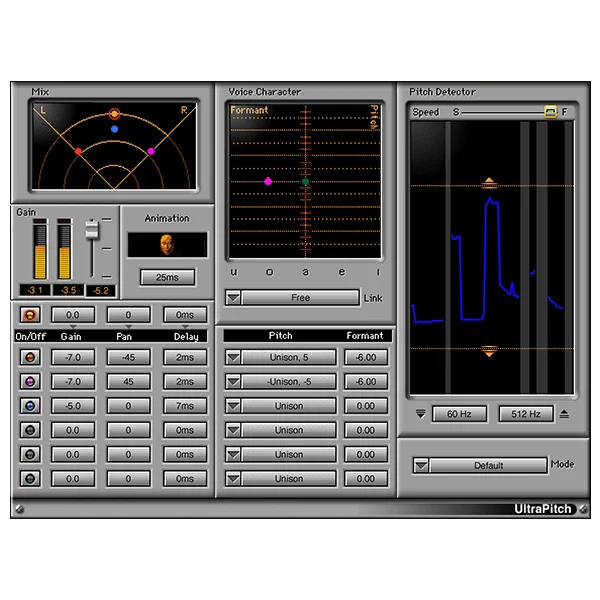
Task: Open the 'Unison, 5' pitch dropdown arrow
Action: click(233, 357)
